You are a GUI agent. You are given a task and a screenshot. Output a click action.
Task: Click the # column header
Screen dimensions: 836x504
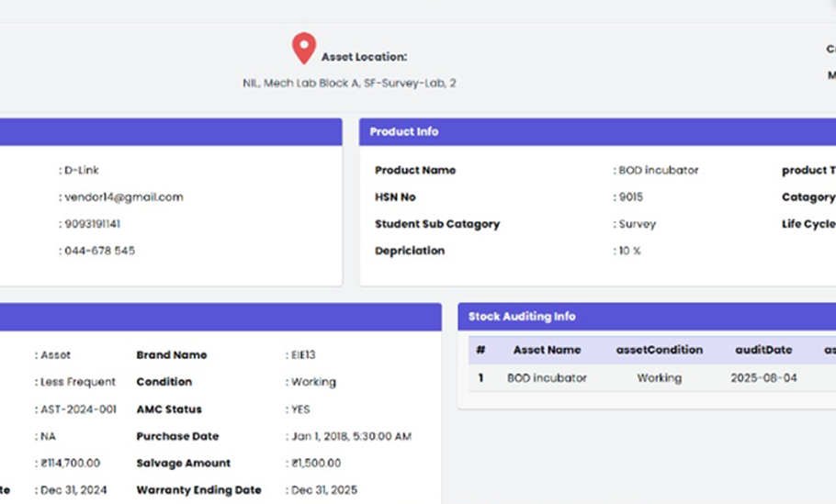pyautogui.click(x=480, y=350)
